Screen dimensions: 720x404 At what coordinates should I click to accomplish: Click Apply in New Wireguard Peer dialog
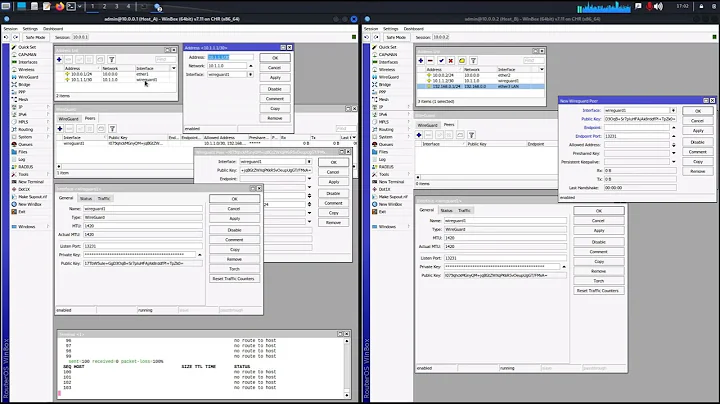[698, 131]
